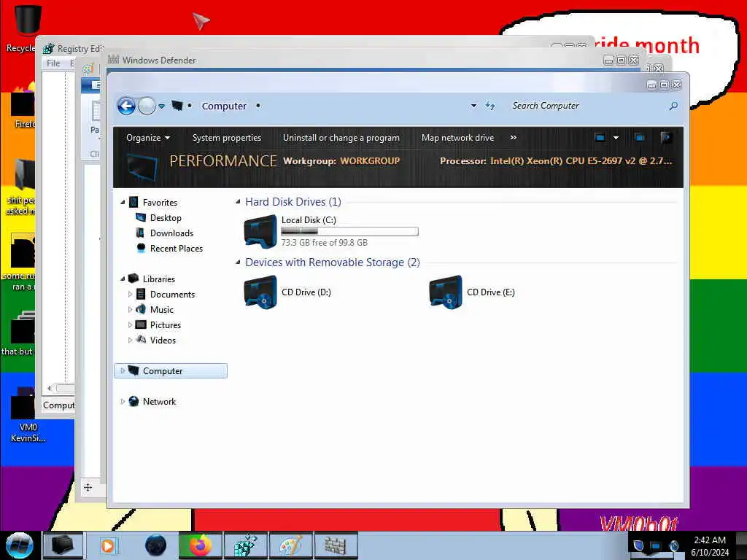This screenshot has height=560, width=747.
Task: Open the Explorer taskbar button
Action: [63, 545]
